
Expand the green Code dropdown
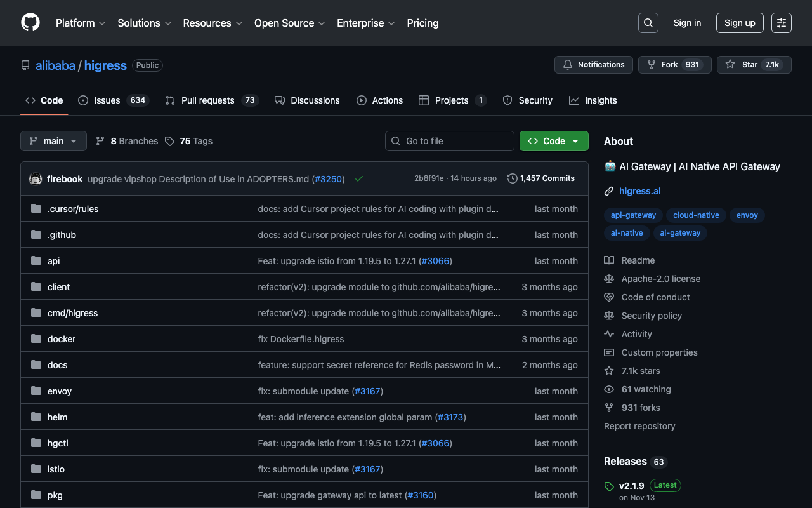click(x=553, y=141)
